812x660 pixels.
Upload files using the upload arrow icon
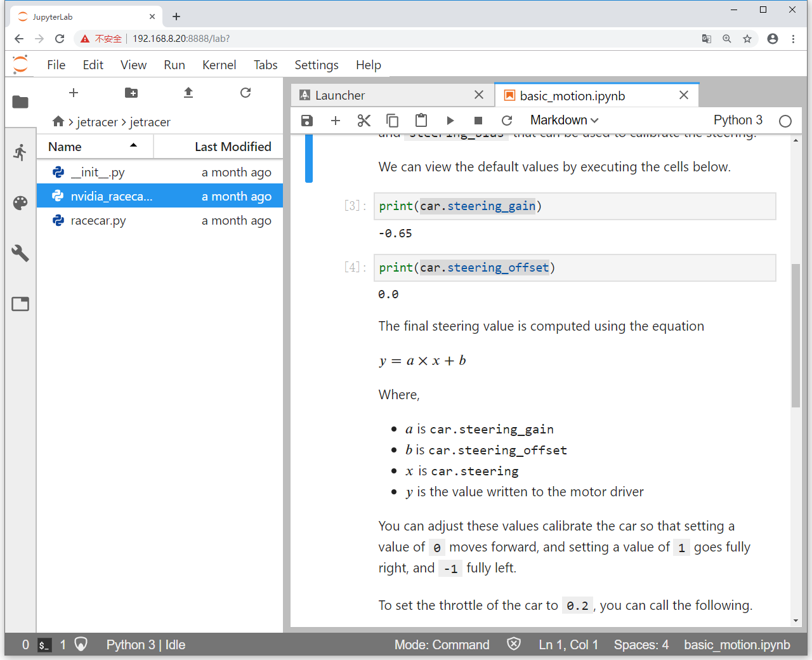coord(188,93)
